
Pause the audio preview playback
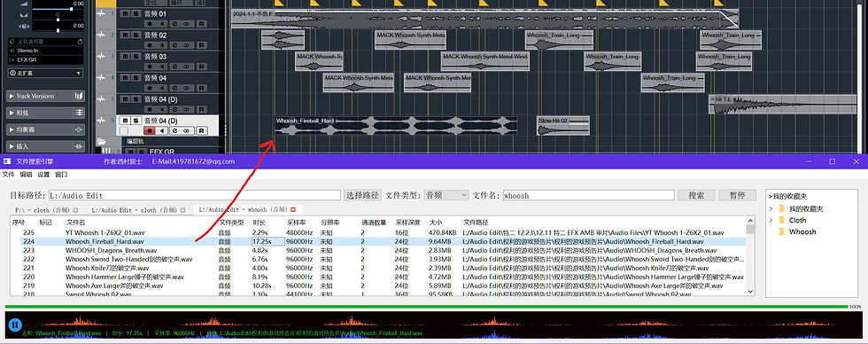[x=15, y=325]
